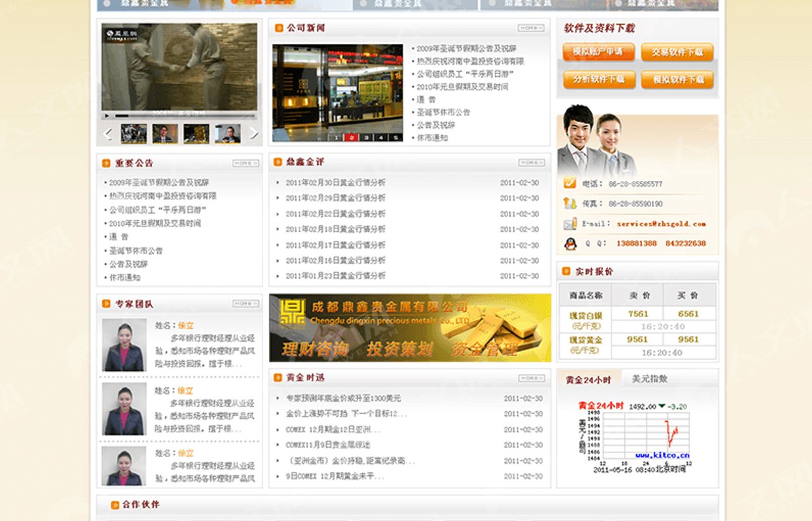The height and width of the screenshot is (521, 812).
Task: Go to previous video thumbnails with left arrow
Action: pyautogui.click(x=108, y=133)
